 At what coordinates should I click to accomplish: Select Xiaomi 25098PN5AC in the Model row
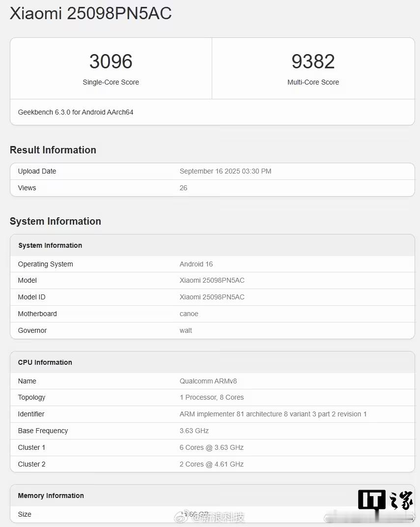(212, 280)
